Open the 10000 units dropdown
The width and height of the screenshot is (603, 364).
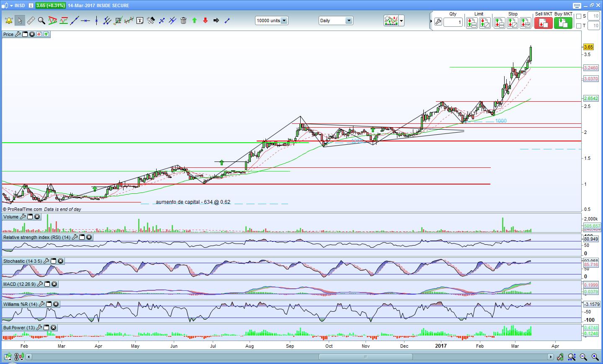point(284,21)
